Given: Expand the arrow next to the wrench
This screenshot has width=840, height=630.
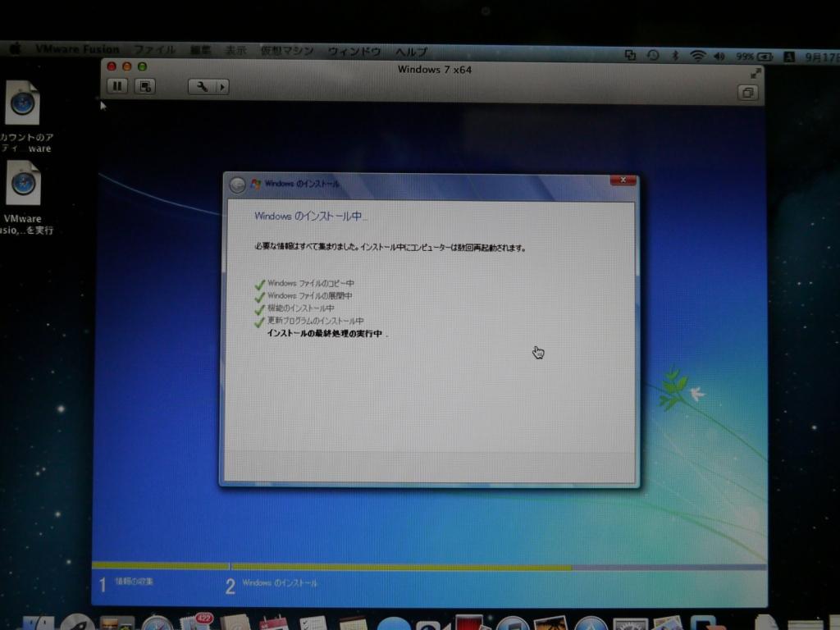Looking at the screenshot, I should point(222,87).
